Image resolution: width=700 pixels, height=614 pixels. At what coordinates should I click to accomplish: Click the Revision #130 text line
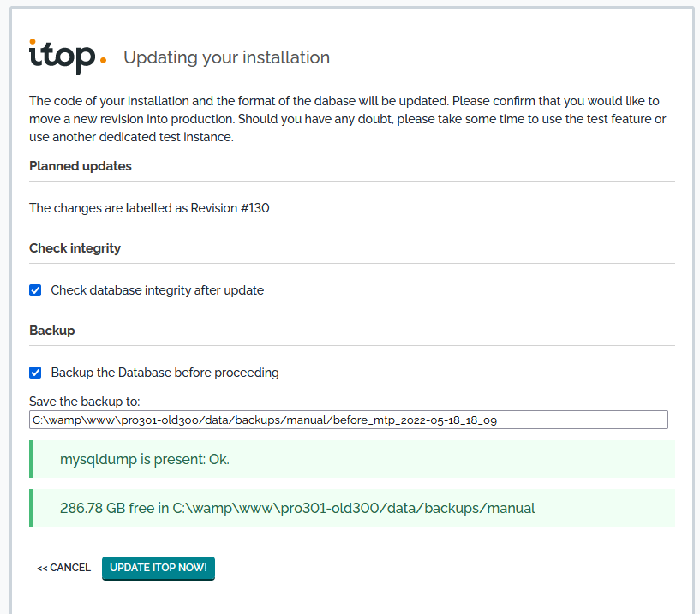tap(149, 207)
